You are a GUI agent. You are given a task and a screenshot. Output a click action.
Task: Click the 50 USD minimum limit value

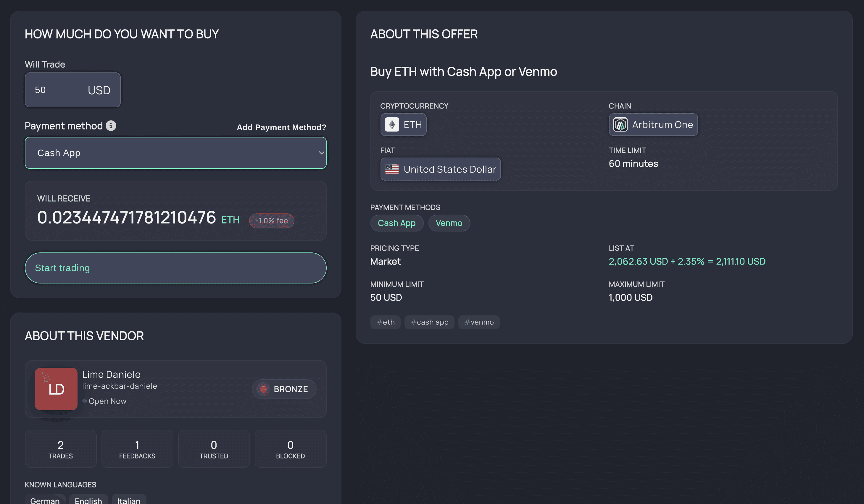386,297
